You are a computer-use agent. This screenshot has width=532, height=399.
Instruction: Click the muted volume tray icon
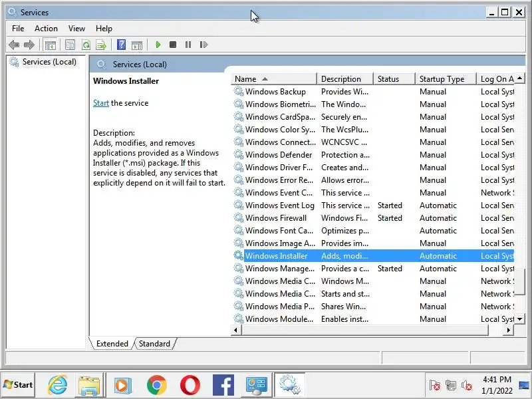[x=467, y=386]
